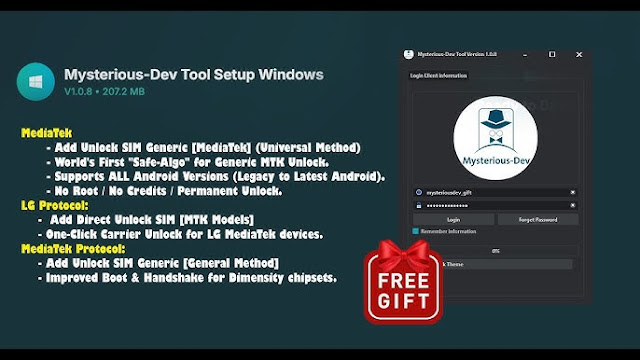Click the window title Mysterious-Dev Tool Version text
The width and height of the screenshot is (640, 360).
457,54
